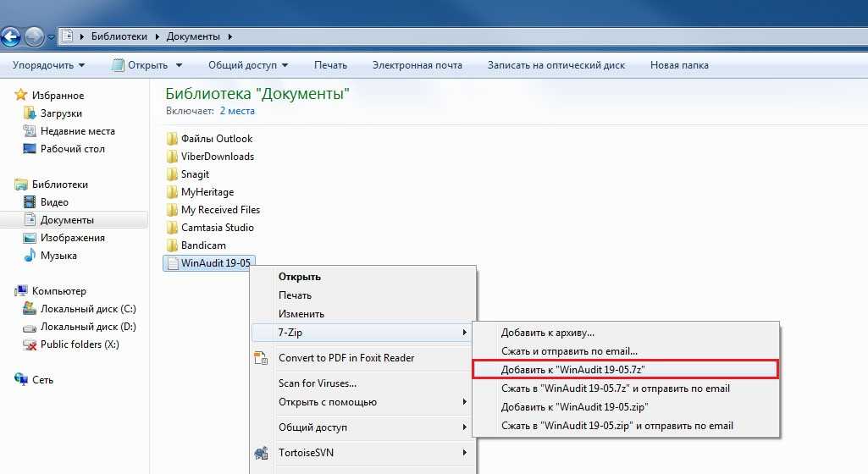868x474 pixels.
Task: Select the Bandicam folder
Action: point(203,245)
